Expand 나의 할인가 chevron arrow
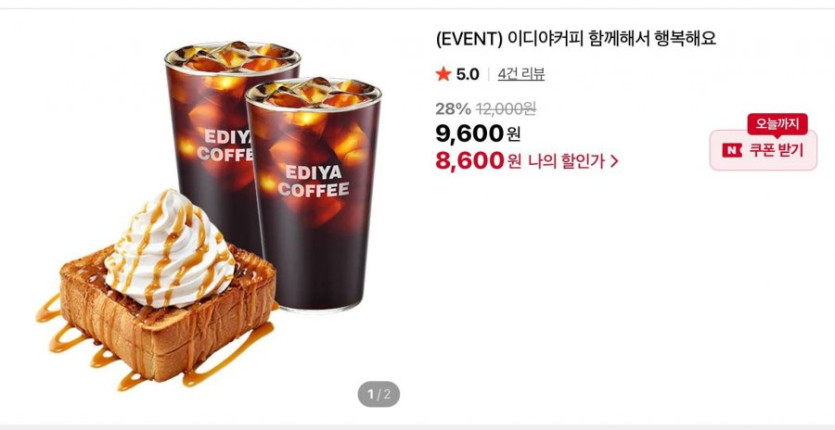The height and width of the screenshot is (430, 835). pyautogui.click(x=614, y=161)
